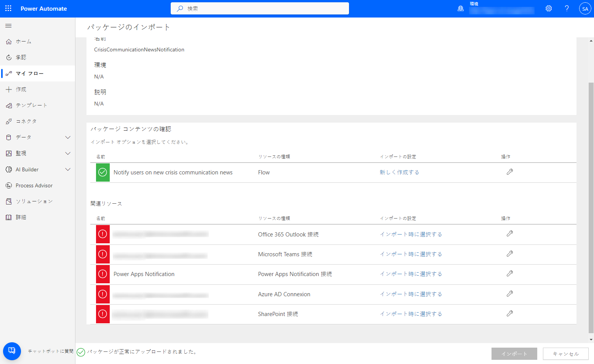Click the approvals icon in sidebar
Viewport: 594px width, 364px height.
9,57
